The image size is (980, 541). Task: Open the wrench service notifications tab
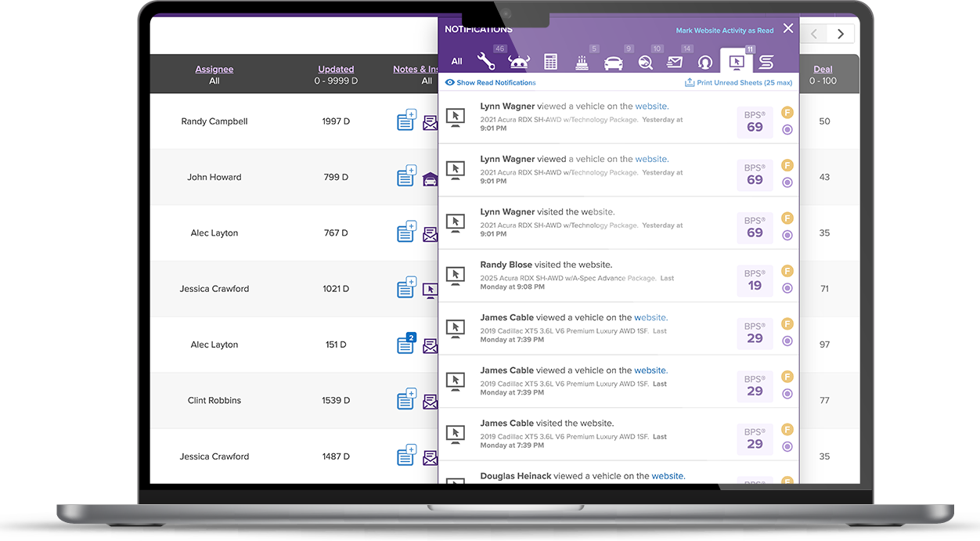point(486,61)
